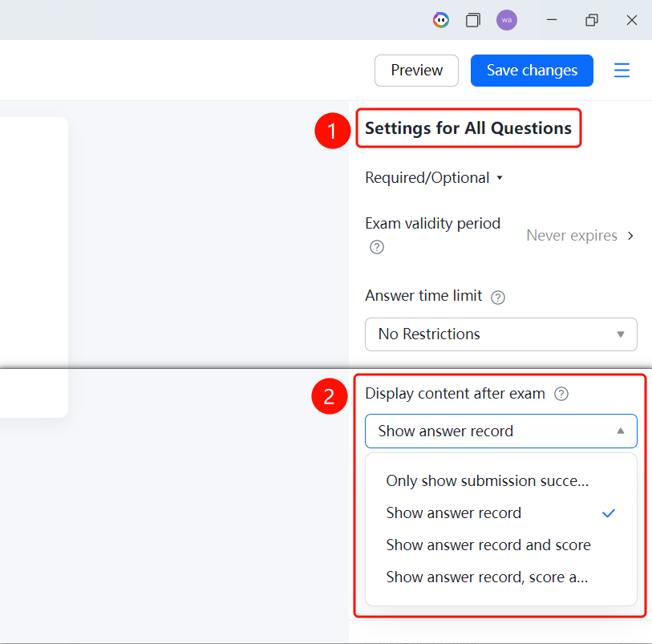Open the No Restrictions time limit dropdown
The image size is (652, 644).
501,334
